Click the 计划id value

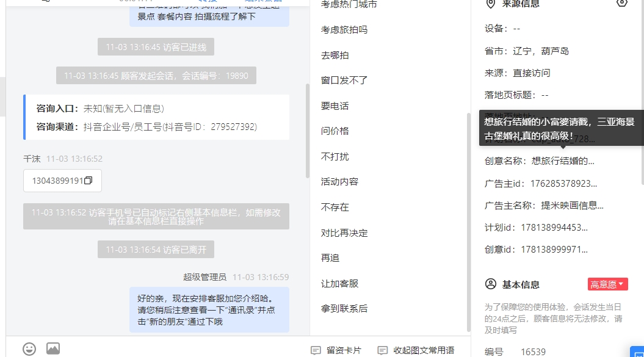tap(554, 228)
